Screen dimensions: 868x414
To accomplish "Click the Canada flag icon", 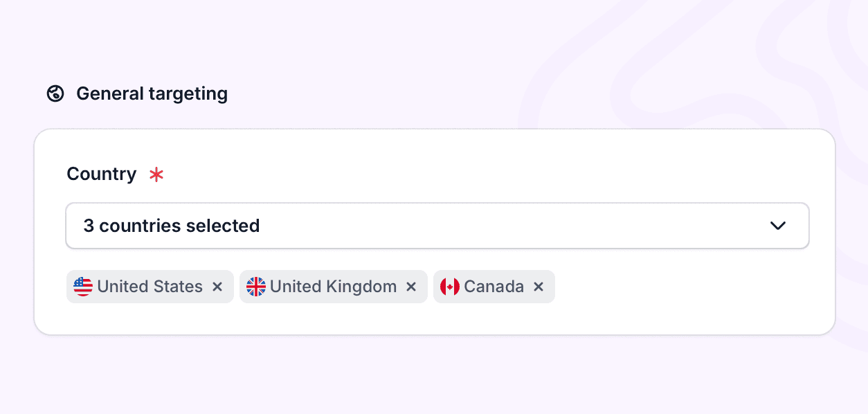I will [x=450, y=287].
